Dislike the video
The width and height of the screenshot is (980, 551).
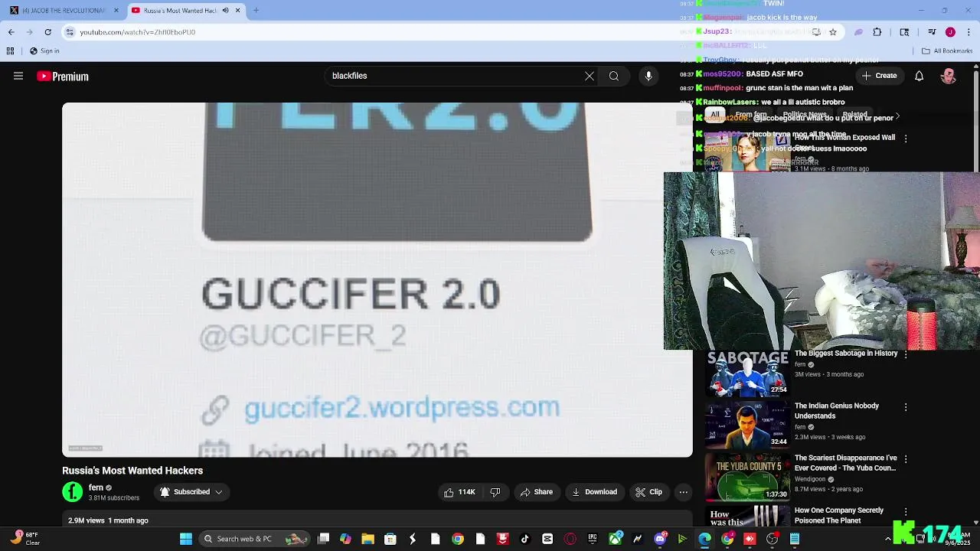pos(495,492)
